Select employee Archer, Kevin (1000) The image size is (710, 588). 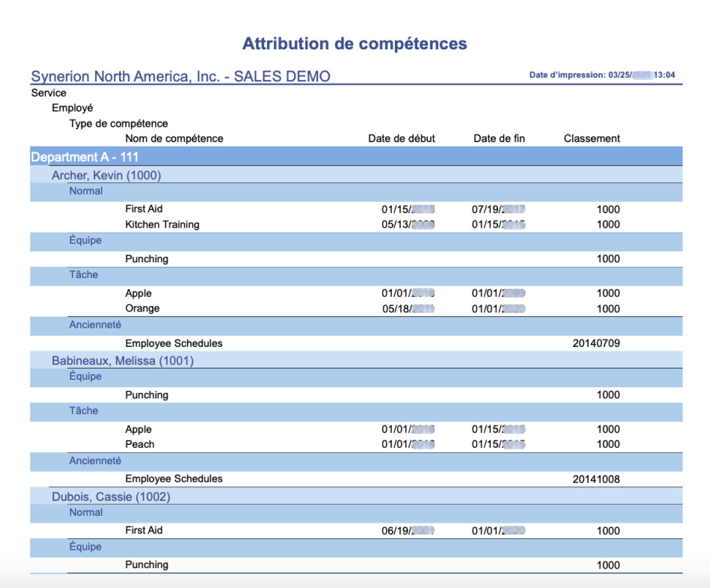pyautogui.click(x=106, y=175)
